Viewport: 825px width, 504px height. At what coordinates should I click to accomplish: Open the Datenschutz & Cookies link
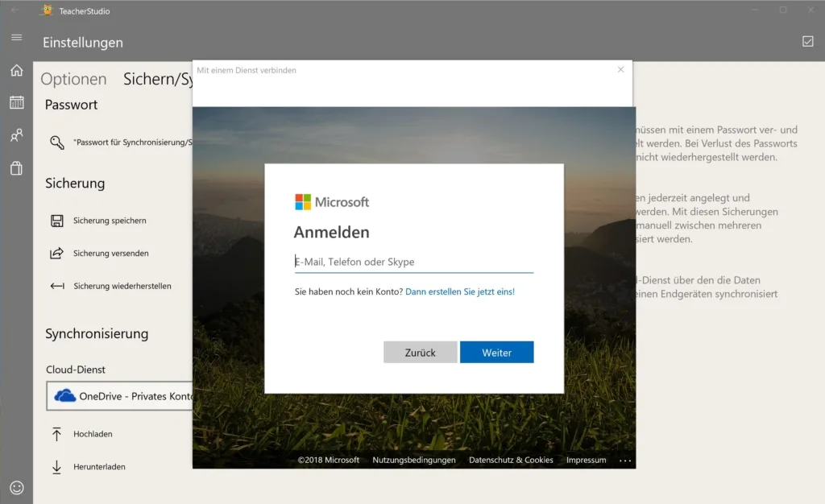(511, 460)
